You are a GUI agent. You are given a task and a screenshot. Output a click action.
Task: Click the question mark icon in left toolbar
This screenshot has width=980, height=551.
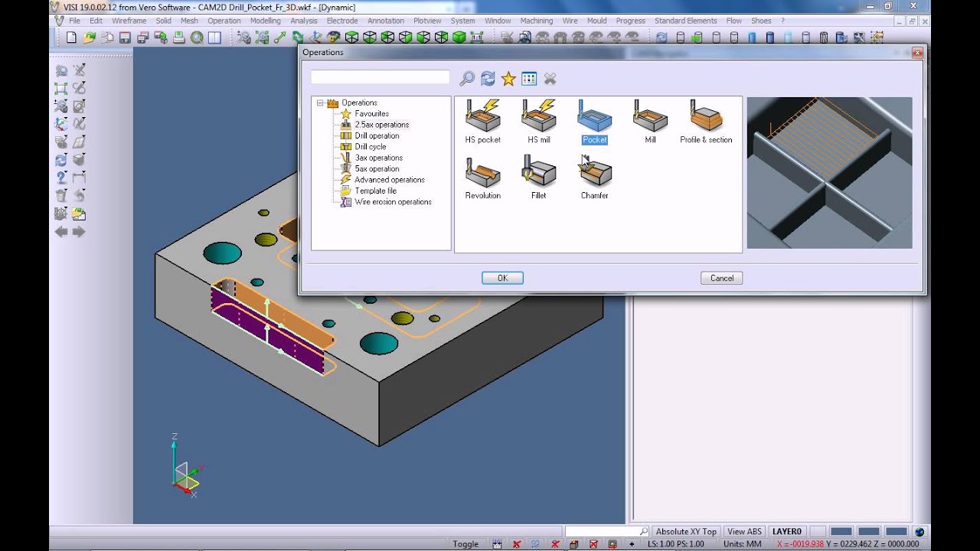point(61,178)
